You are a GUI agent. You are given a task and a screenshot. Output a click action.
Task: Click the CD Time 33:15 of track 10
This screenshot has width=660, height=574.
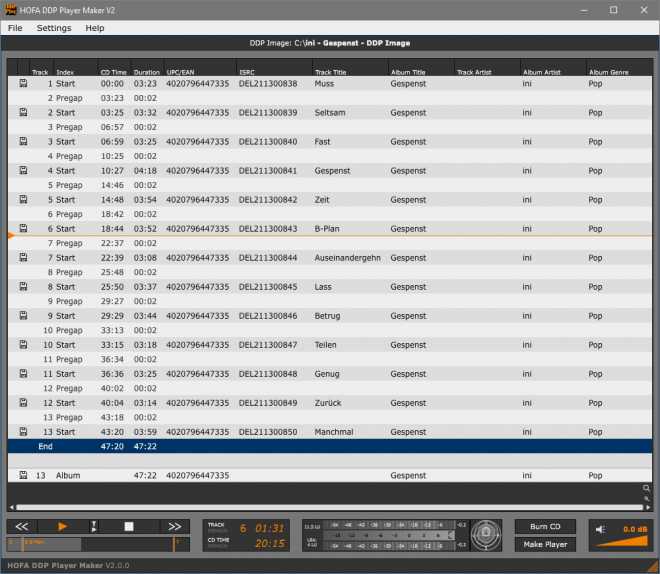112,345
